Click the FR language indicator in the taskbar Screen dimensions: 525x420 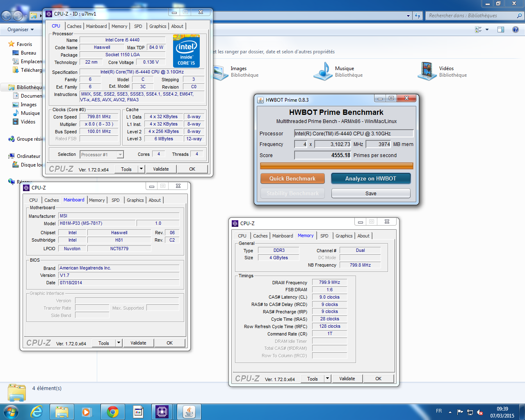tap(439, 411)
